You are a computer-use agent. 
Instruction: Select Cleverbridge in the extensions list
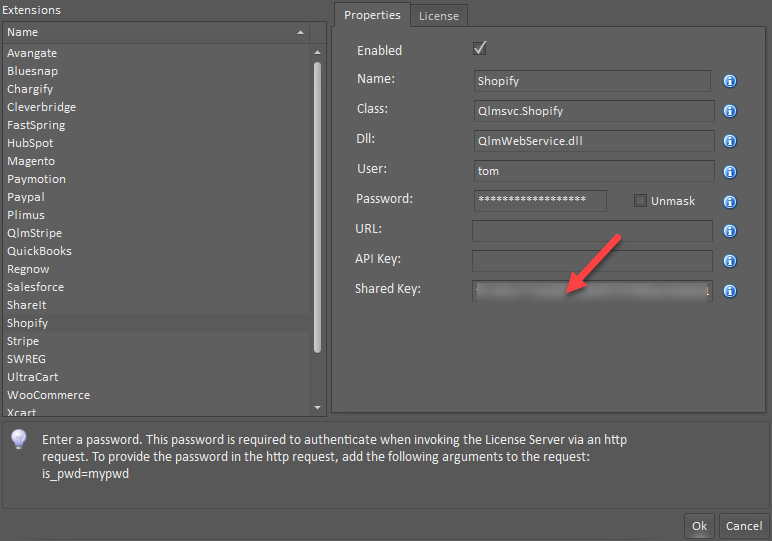point(156,107)
